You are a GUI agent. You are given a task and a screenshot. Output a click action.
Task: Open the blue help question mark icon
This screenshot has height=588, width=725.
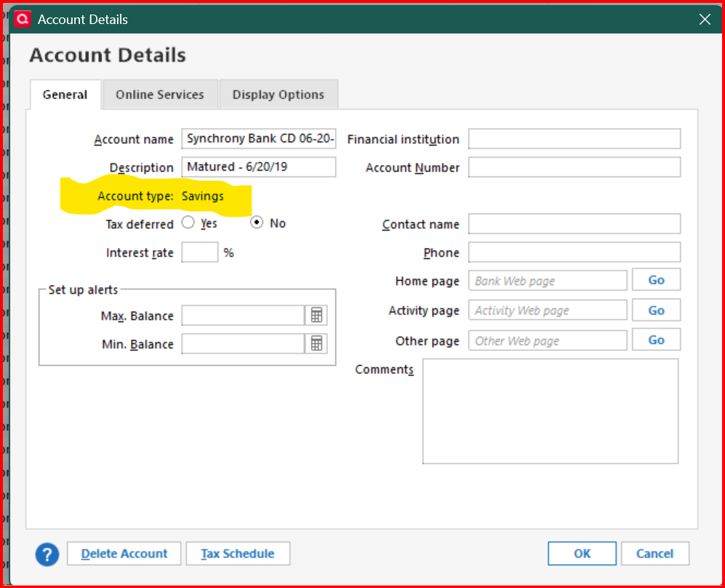tap(47, 555)
